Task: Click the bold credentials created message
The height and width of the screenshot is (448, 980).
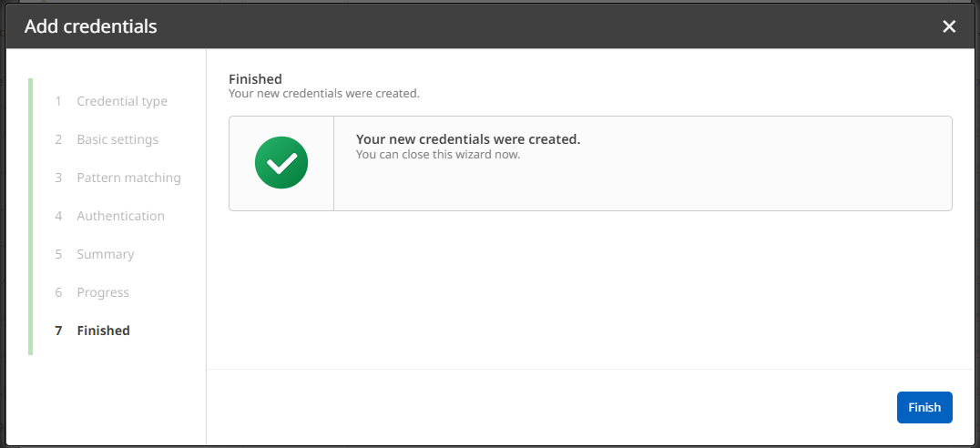Action: [x=468, y=139]
